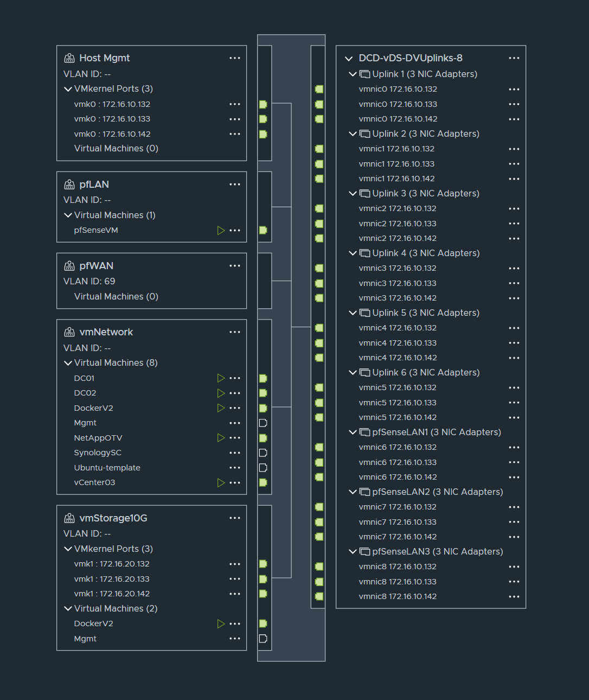The width and height of the screenshot is (589, 700).
Task: Collapse the Uplink 4 adapter list
Action: [353, 253]
